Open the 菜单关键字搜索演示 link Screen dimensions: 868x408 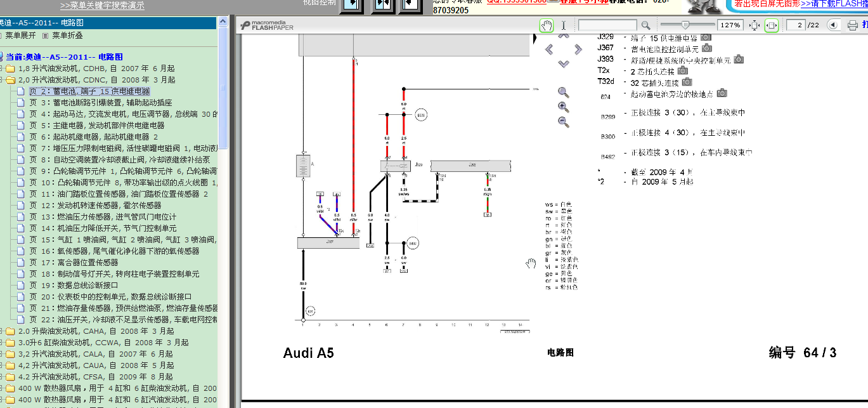point(102,6)
